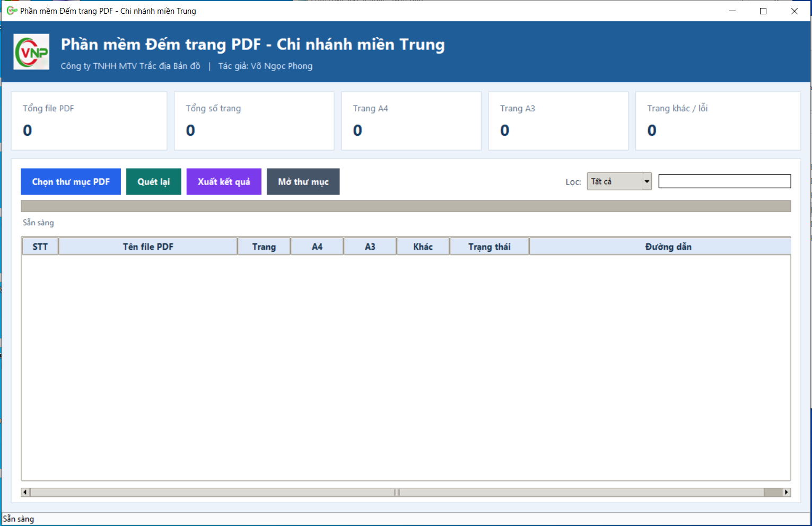Click the Đường dẫn column header

(x=660, y=247)
